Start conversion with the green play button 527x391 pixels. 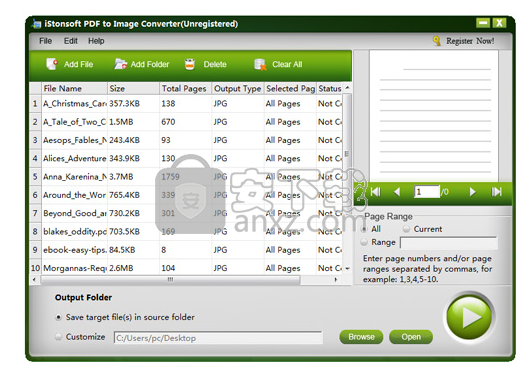(469, 316)
